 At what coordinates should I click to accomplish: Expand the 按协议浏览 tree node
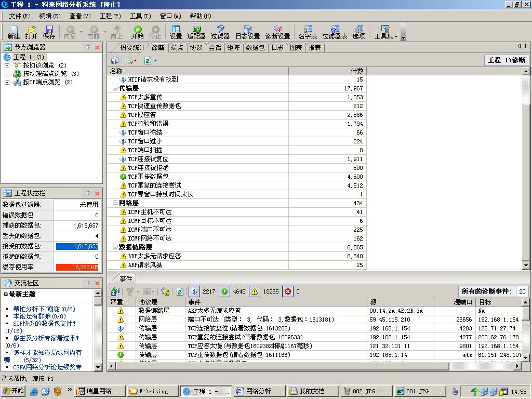(x=7, y=65)
